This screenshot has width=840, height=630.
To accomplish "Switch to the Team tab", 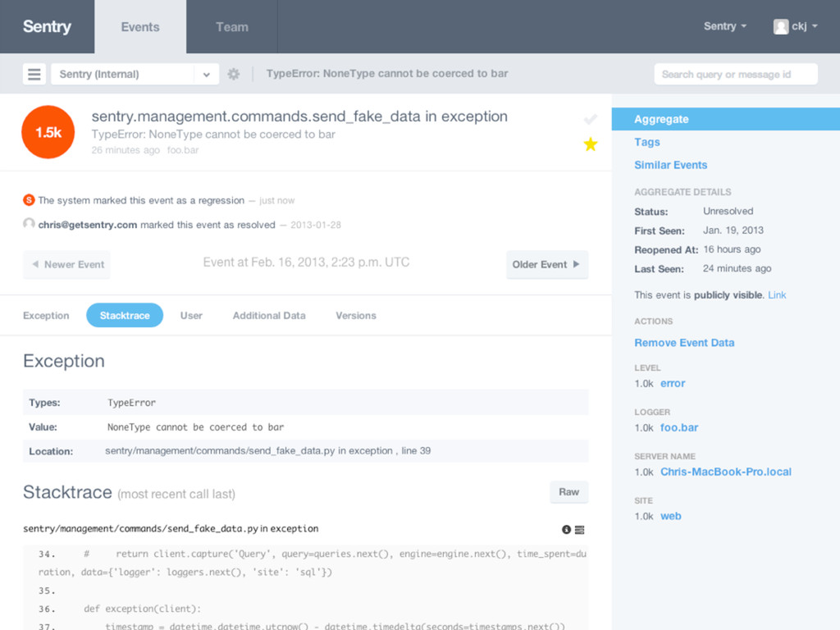I will click(x=232, y=27).
